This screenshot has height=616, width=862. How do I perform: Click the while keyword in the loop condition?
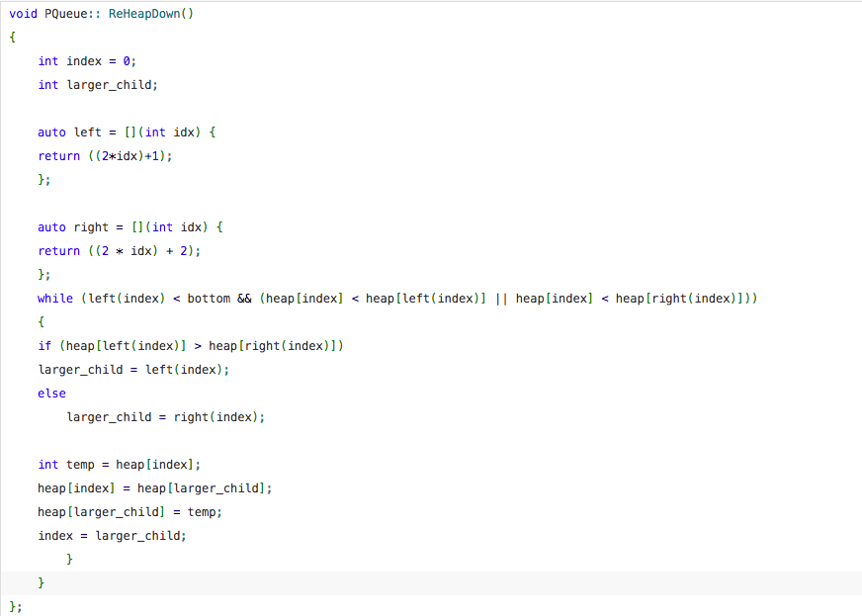coord(54,298)
